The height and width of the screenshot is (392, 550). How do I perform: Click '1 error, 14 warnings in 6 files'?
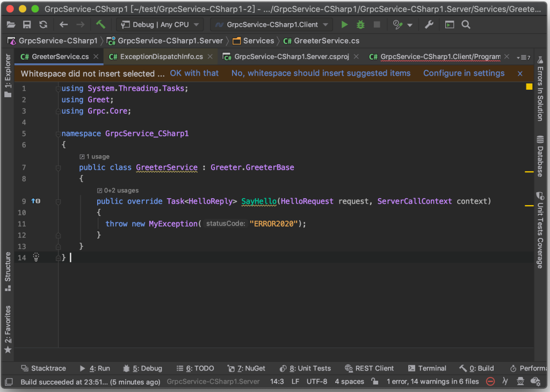[432, 381]
